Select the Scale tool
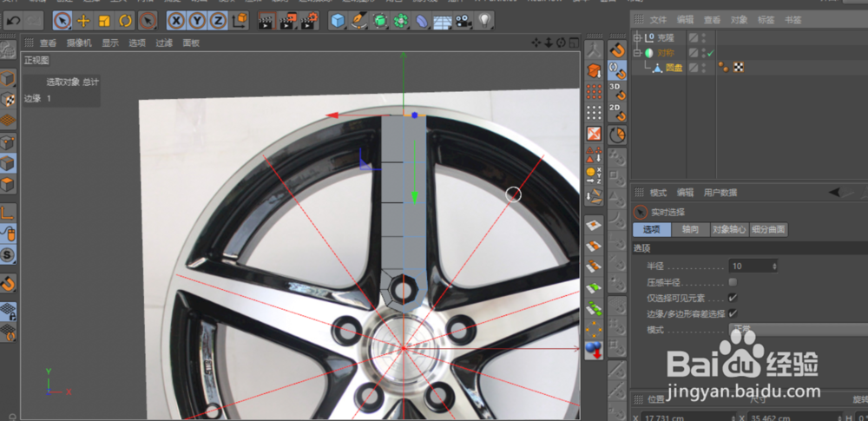 click(104, 21)
